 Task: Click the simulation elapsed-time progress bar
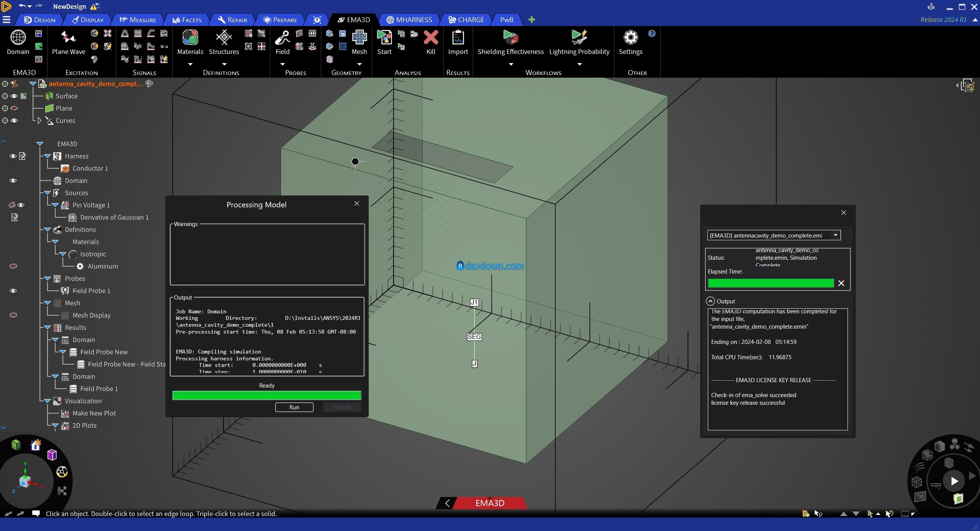(771, 283)
